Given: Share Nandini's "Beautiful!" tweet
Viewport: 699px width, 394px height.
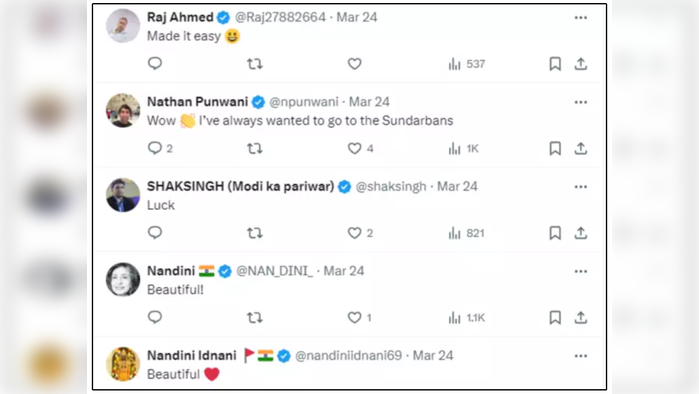Looking at the screenshot, I should [x=580, y=318].
